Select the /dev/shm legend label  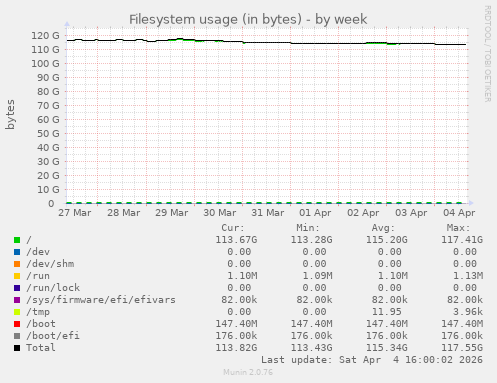coord(50,264)
